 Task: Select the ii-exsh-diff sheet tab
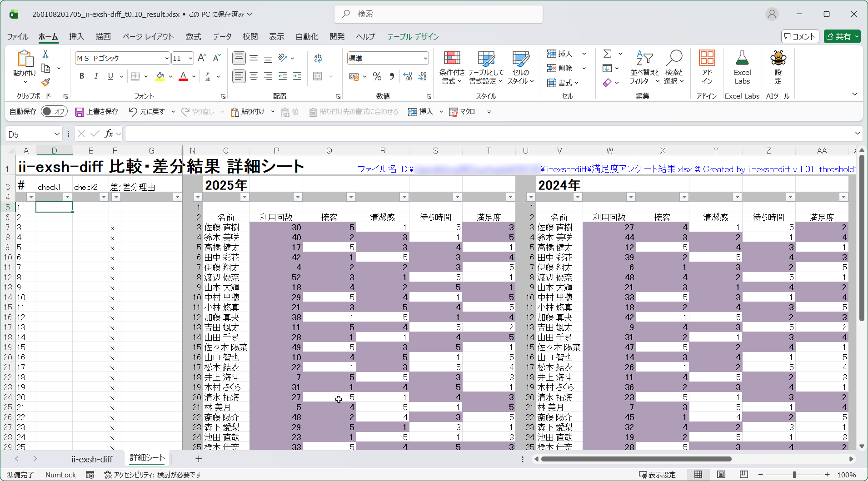91,459
